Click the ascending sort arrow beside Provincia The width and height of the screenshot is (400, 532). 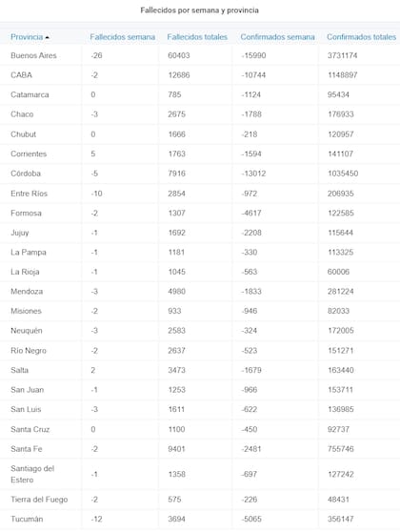point(47,37)
